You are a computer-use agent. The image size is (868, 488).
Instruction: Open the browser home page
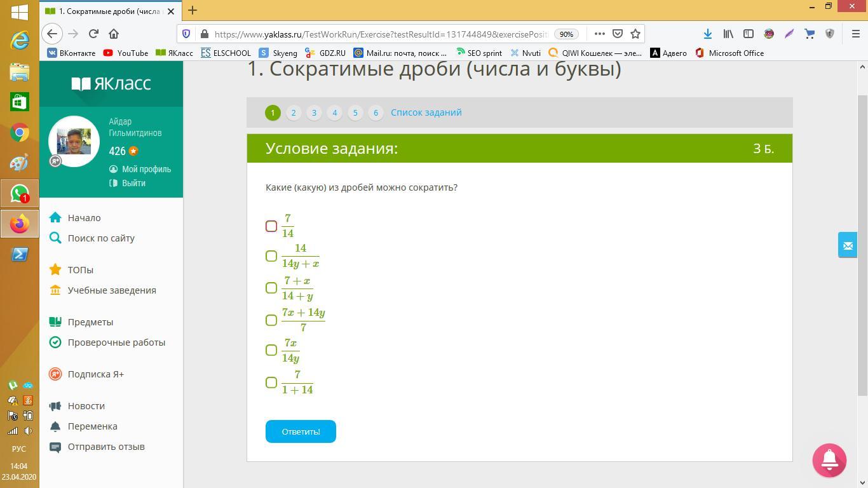pos(114,34)
